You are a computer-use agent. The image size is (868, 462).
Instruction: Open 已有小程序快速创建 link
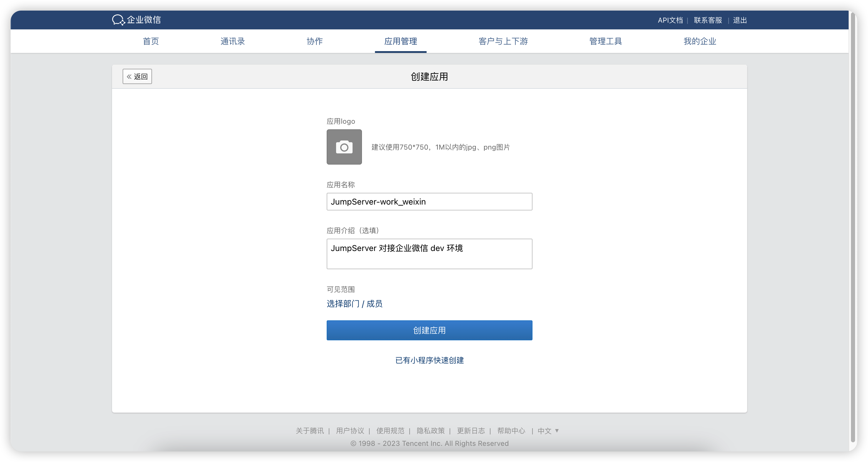429,360
